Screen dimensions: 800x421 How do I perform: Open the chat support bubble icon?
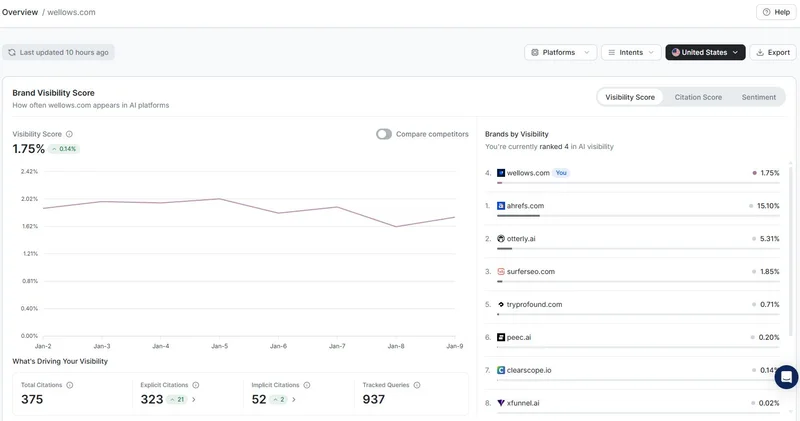786,377
